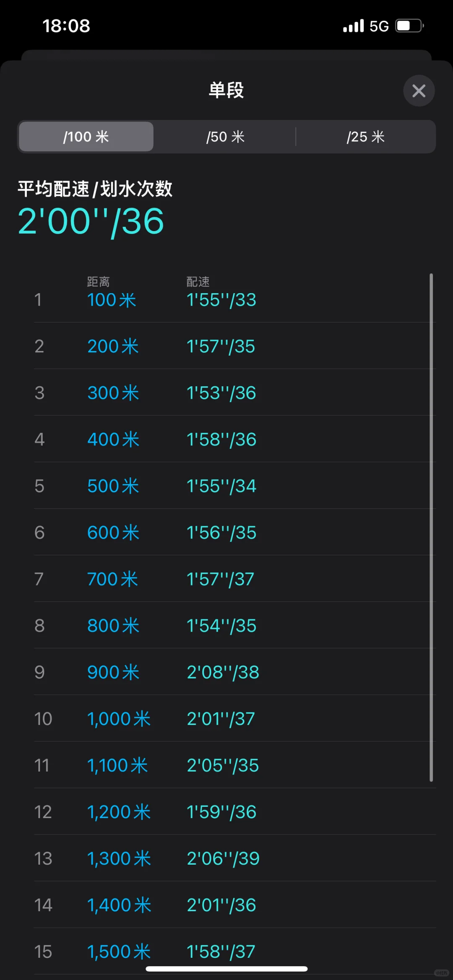Viewport: 453px width, 980px height.
Task: Tap the 配速 column header
Action: tap(198, 281)
